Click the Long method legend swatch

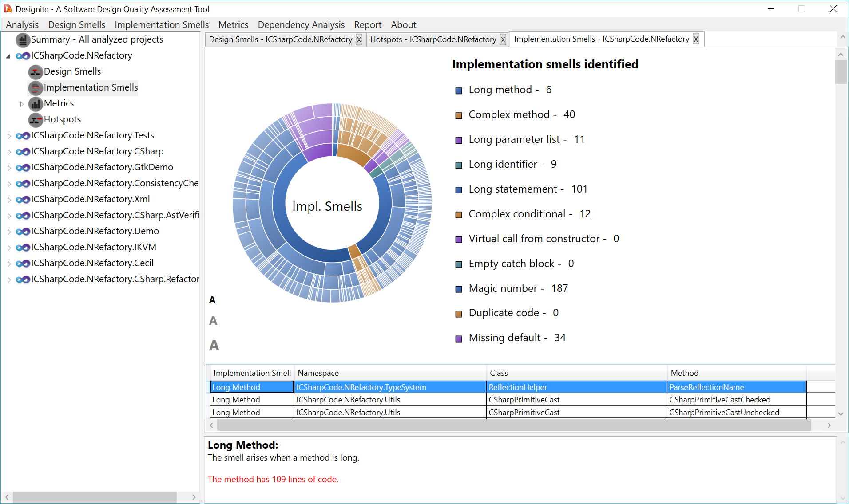459,91
